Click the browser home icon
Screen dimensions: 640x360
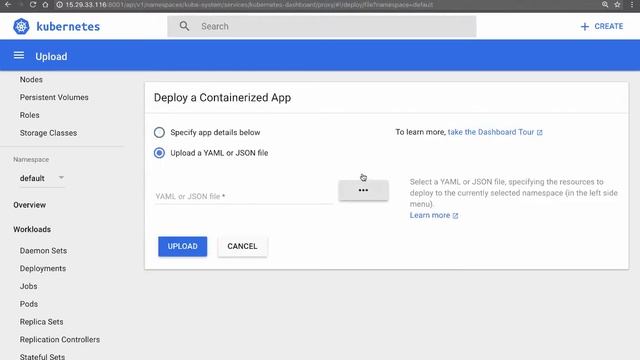45,4
